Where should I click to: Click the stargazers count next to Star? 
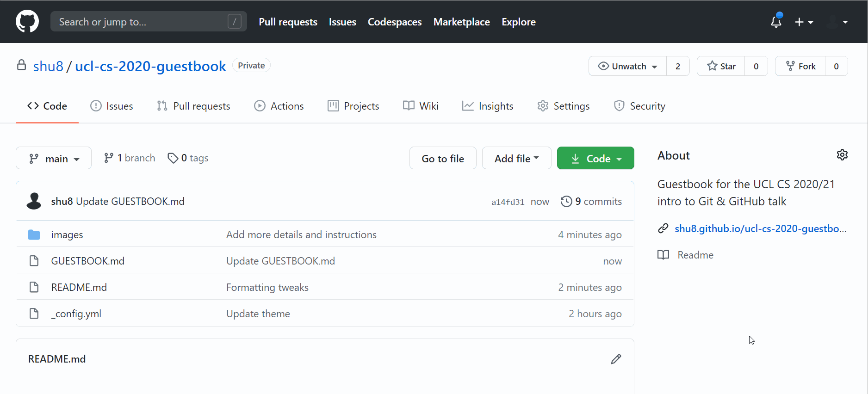pyautogui.click(x=756, y=66)
